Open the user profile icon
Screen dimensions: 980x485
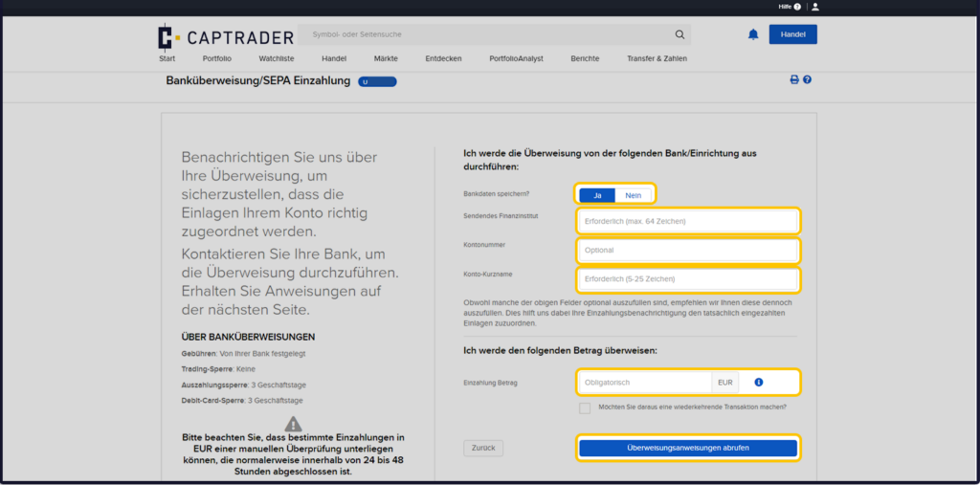pyautogui.click(x=815, y=7)
